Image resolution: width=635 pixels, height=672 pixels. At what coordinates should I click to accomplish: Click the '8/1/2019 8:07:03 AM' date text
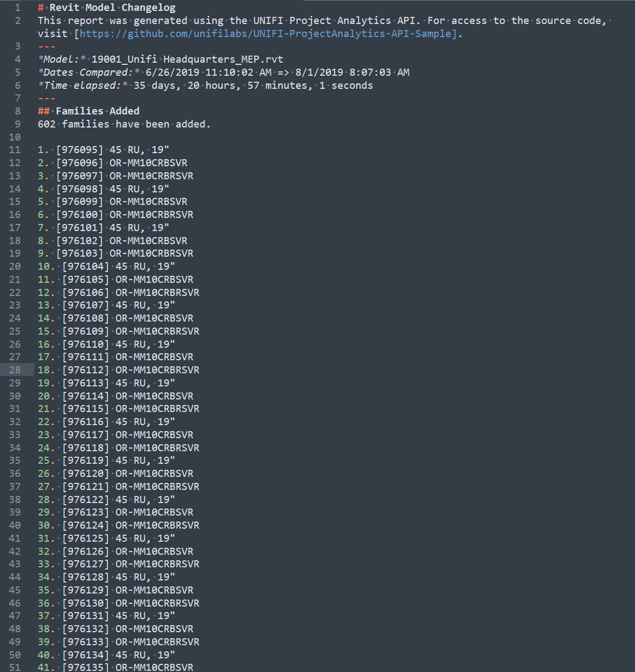(352, 72)
